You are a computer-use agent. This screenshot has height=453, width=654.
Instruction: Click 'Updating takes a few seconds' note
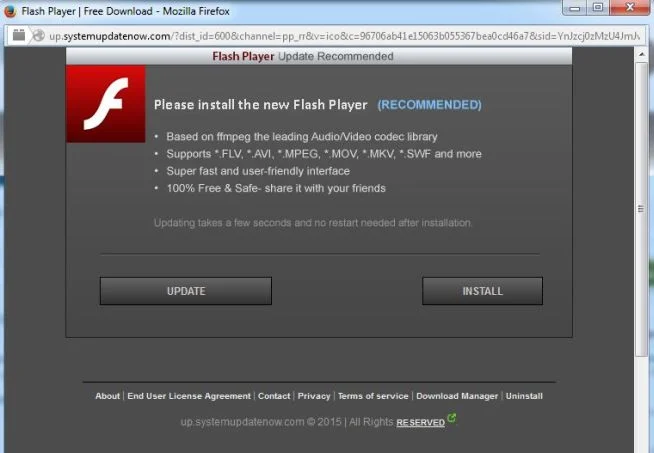coord(312,223)
